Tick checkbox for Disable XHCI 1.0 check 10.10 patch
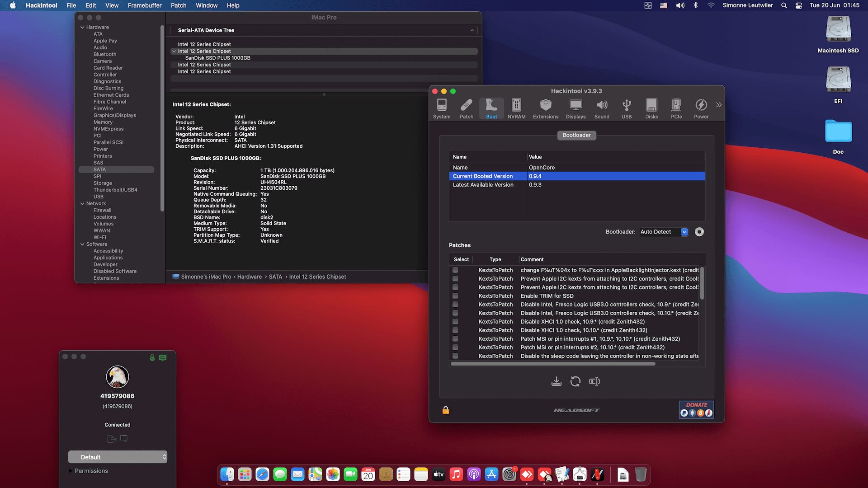868x488 pixels. tap(455, 330)
